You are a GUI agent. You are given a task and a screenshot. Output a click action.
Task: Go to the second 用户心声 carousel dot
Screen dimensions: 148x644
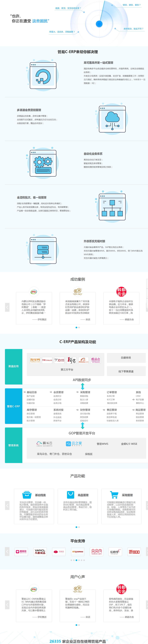[x=79, y=625]
